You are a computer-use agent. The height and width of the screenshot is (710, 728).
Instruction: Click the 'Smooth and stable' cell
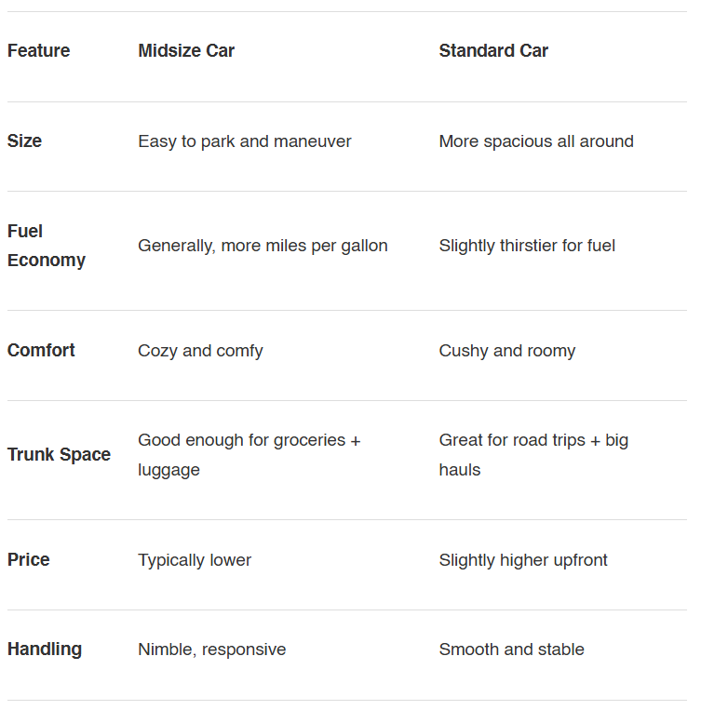(x=511, y=650)
